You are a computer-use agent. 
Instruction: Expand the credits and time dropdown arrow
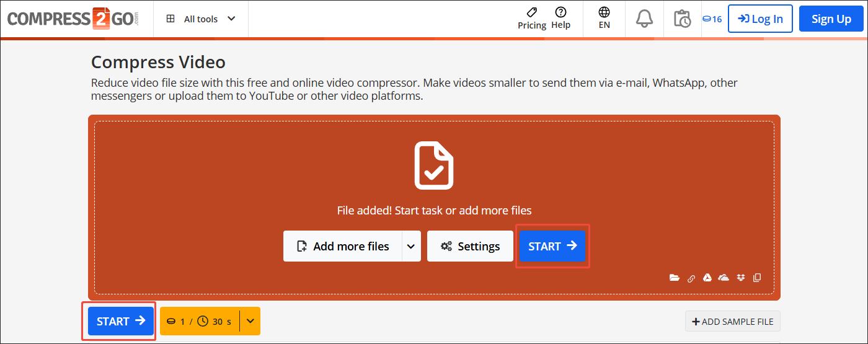pos(250,321)
